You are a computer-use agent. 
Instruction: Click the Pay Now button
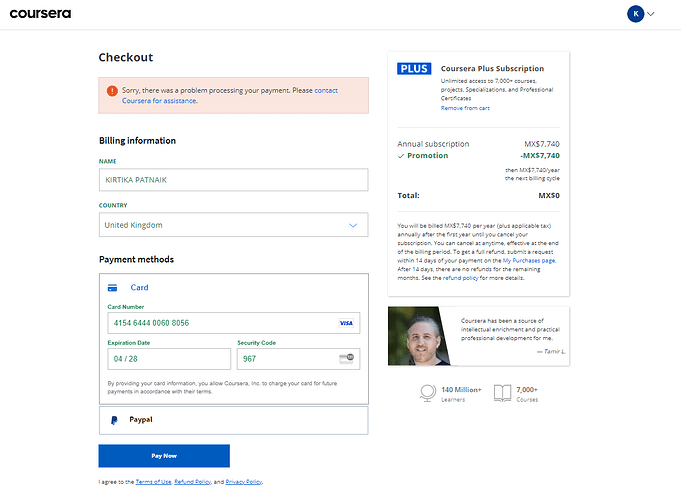coord(164,456)
